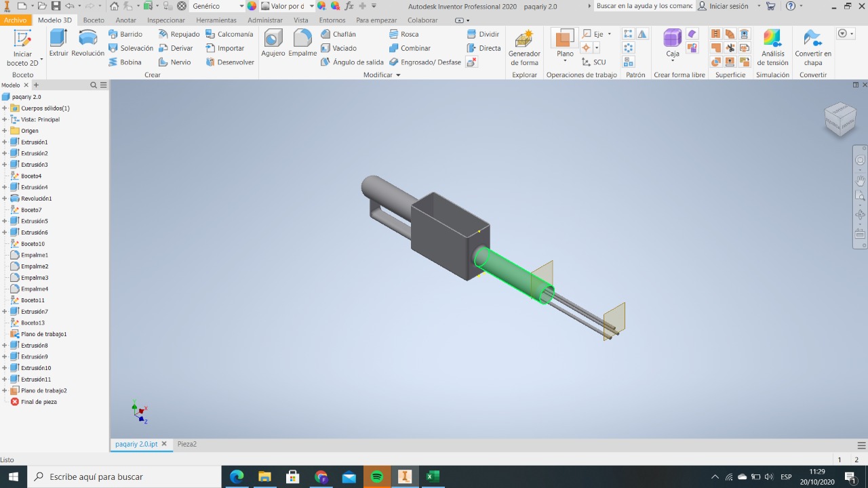Select Empalme3 in the model tree

35,278
